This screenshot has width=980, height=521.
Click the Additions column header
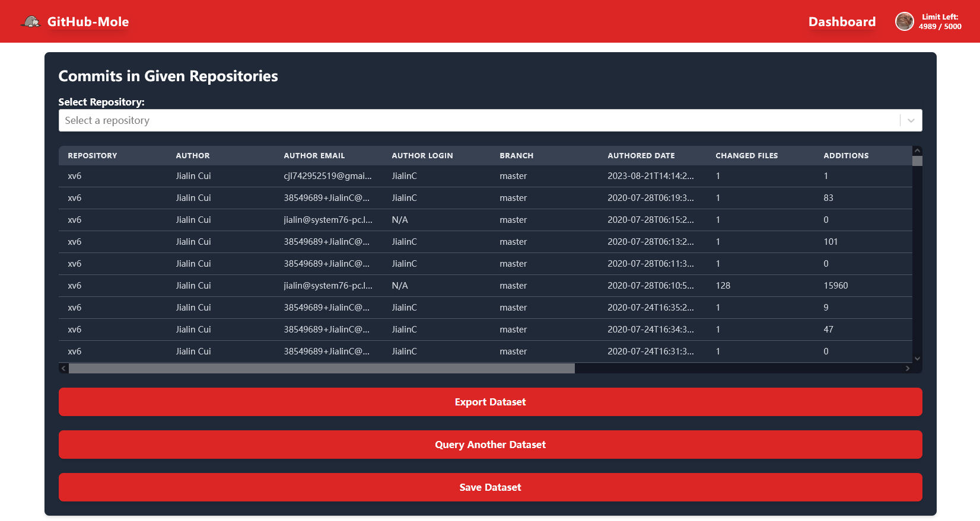[x=846, y=156]
